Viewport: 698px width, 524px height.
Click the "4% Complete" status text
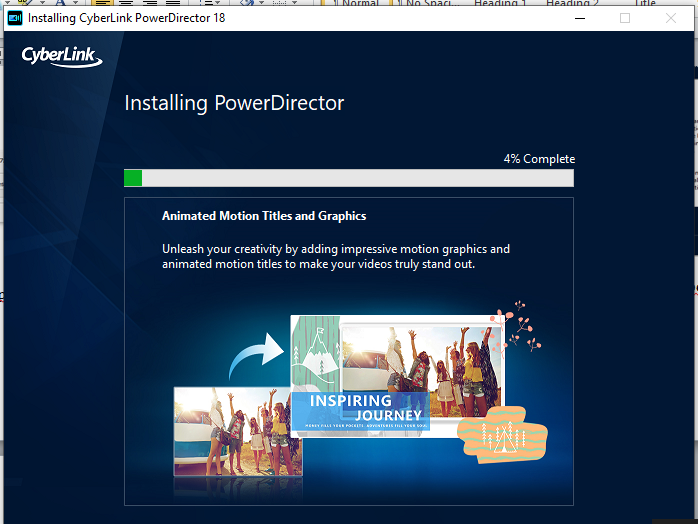tap(539, 159)
